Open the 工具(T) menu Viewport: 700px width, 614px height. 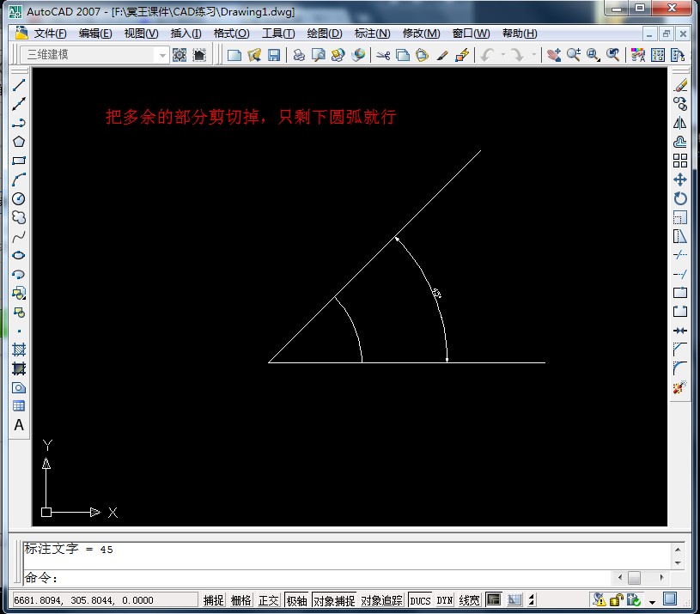click(x=278, y=33)
